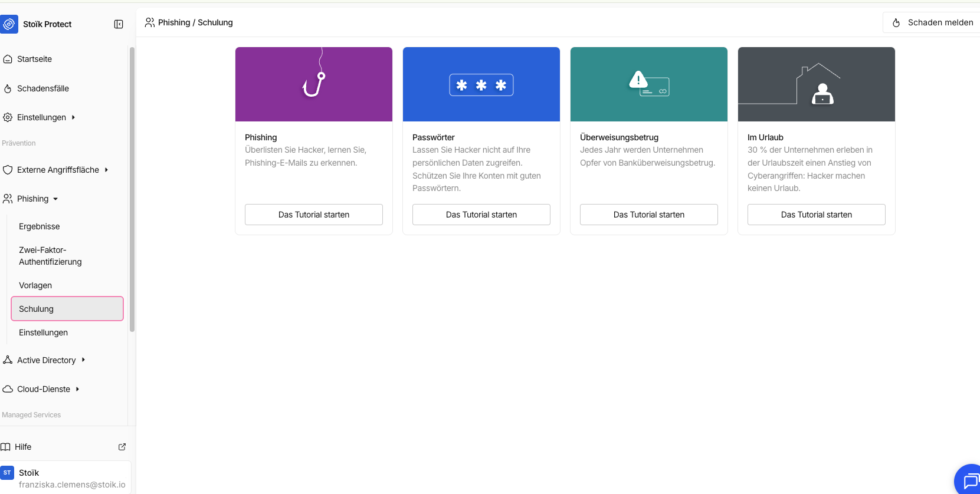The width and height of the screenshot is (980, 494).
Task: Click the Passwörter card title
Action: tap(434, 137)
